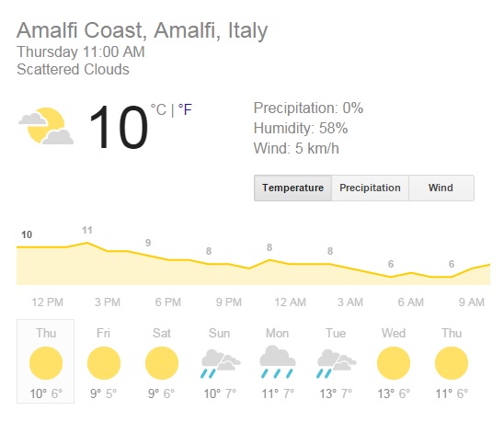Select Friday's sunny forecast icon
504x422 pixels.
104,363
